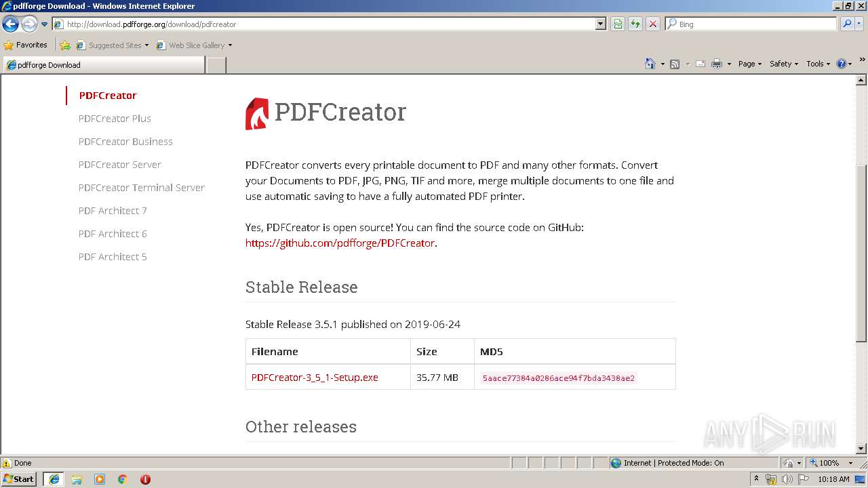Image resolution: width=868 pixels, height=488 pixels.
Task: Click the PDFCreator red flame logo
Action: pos(257,113)
